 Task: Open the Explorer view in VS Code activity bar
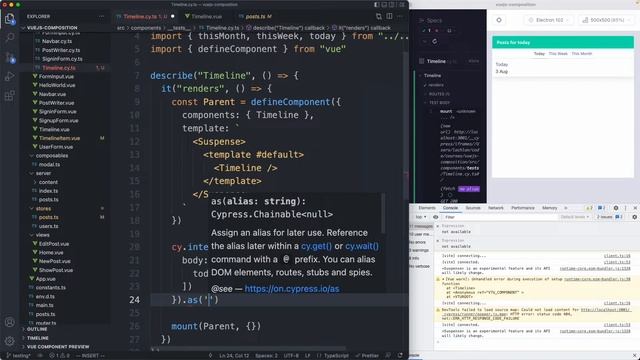10,19
